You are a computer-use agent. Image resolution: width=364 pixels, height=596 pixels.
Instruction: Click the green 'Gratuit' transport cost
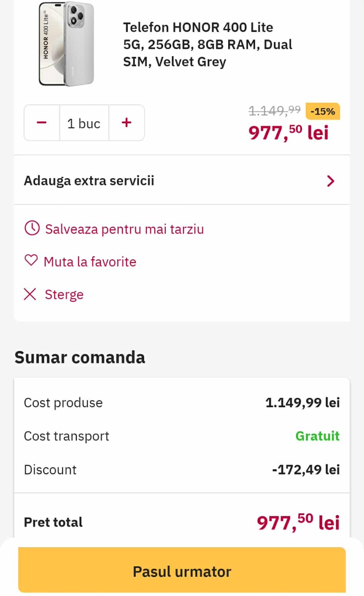(x=317, y=436)
